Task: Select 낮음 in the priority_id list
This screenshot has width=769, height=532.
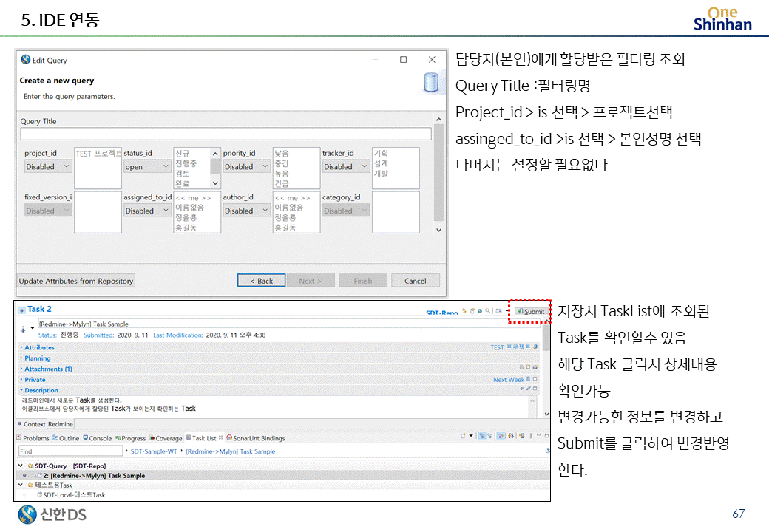Action: [282, 154]
